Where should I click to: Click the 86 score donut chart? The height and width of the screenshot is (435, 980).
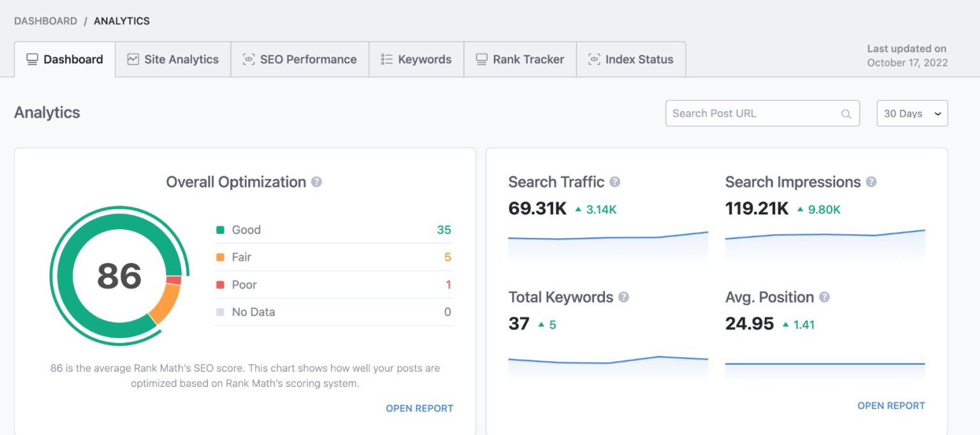119,276
